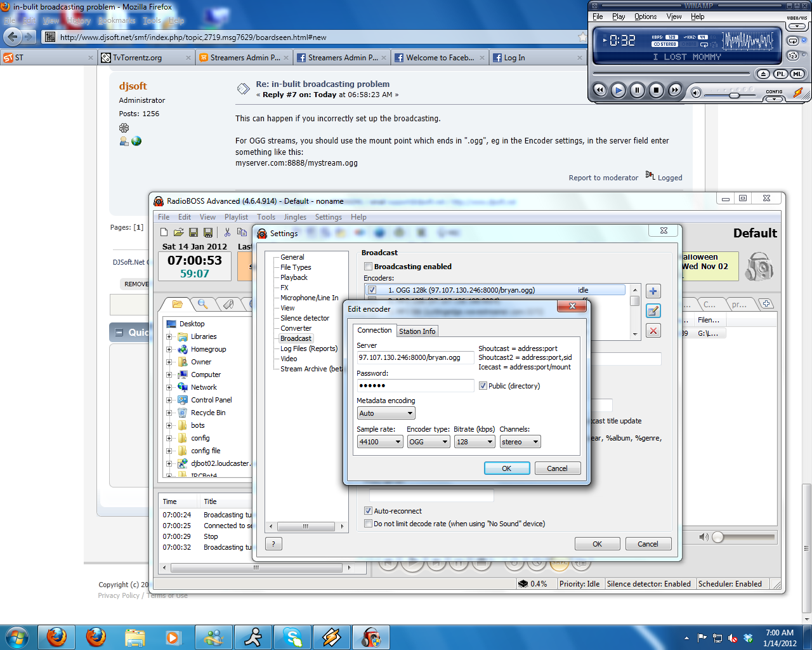Screen dimensions: 812x650
Task: Open Bitrate 128 dropdown
Action: click(475, 442)
